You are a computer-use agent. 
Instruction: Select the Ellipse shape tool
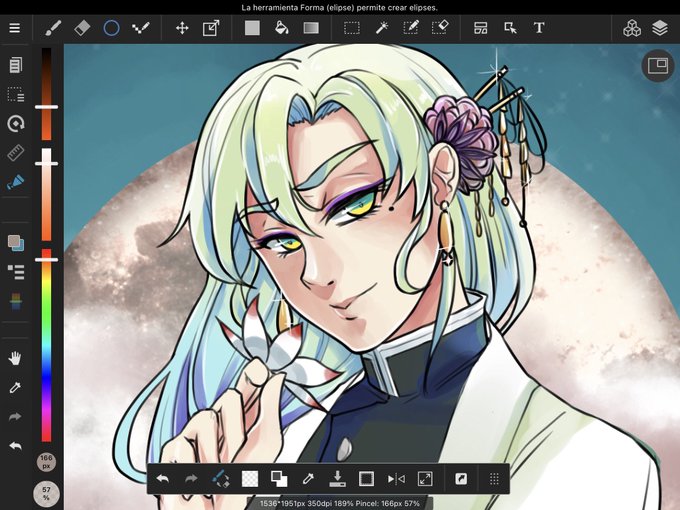pos(111,28)
